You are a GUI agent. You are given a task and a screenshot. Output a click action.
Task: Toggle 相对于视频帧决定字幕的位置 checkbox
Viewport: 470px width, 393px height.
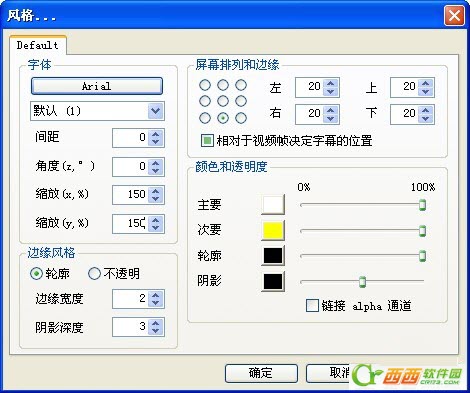pos(207,141)
